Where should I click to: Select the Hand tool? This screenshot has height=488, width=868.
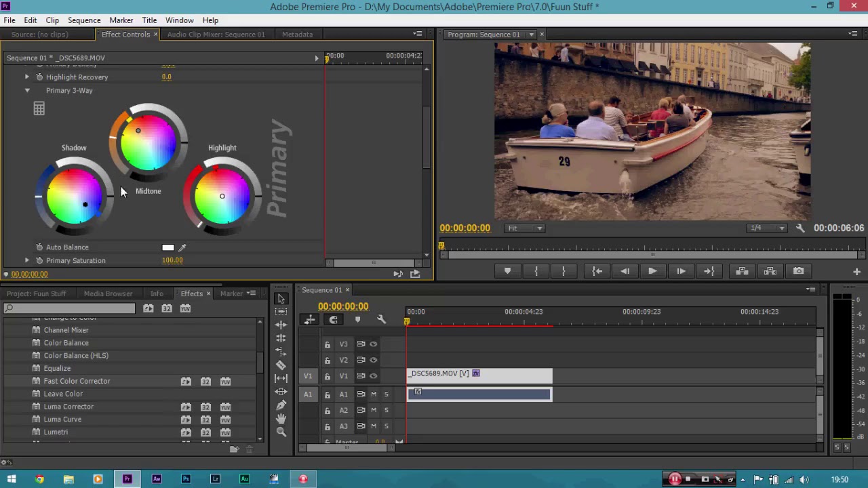pos(281,419)
